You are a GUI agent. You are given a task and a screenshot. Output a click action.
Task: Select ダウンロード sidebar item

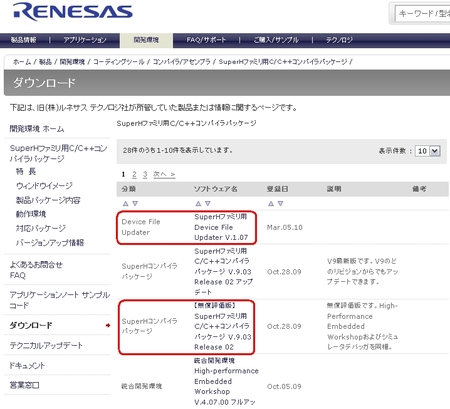point(31,325)
